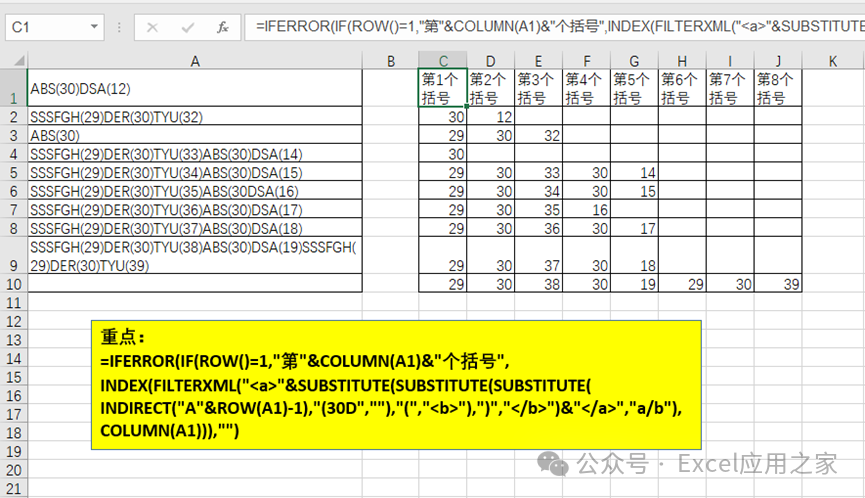Click cell E5 with value 33
Viewport: 865px width, 498px height.
(538, 173)
